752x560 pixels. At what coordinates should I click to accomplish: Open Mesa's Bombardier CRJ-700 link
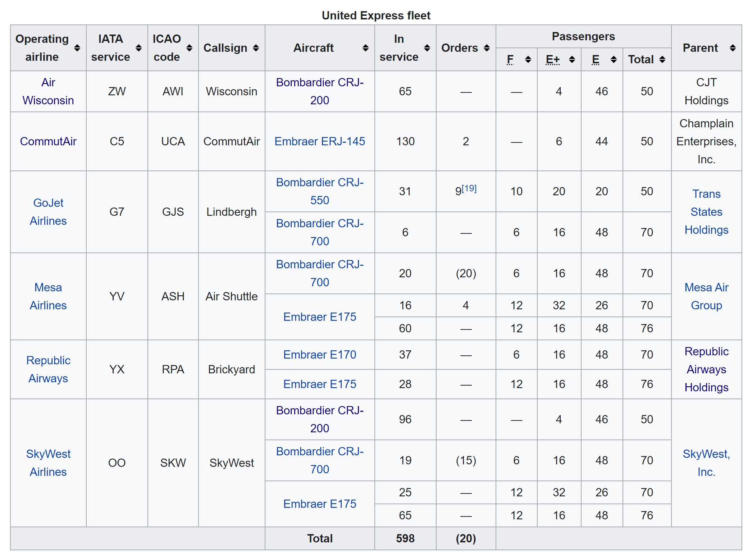point(320,273)
